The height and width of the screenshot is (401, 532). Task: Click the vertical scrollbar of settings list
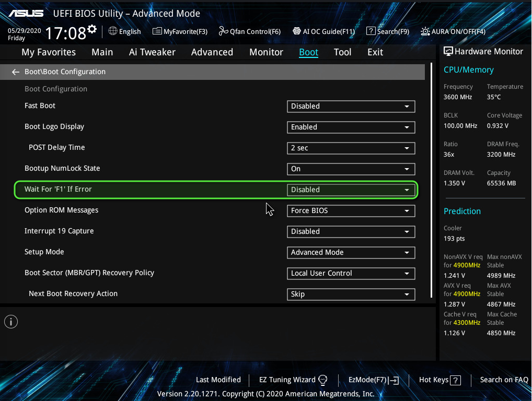pos(432,178)
